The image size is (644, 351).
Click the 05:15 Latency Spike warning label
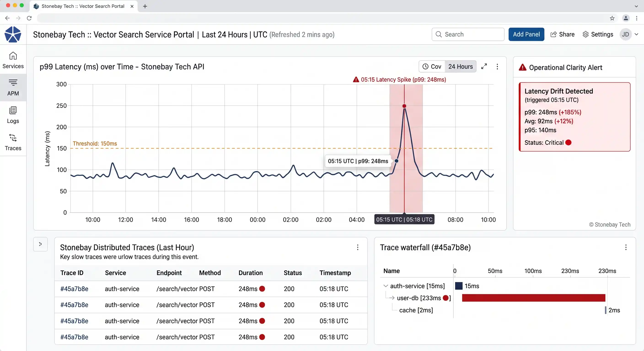tap(399, 80)
